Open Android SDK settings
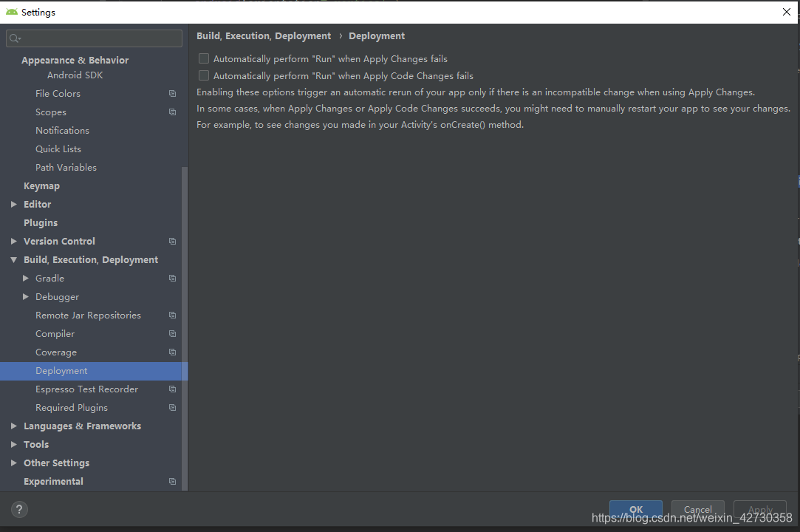Screen dimensions: 800x532 click(x=75, y=75)
